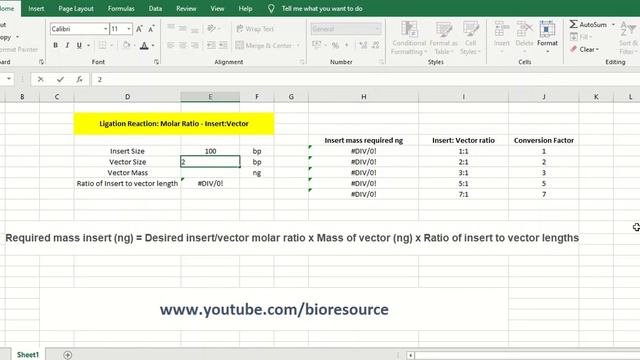
Task: Open the underline style dropdown arrow
Action: (x=88, y=45)
